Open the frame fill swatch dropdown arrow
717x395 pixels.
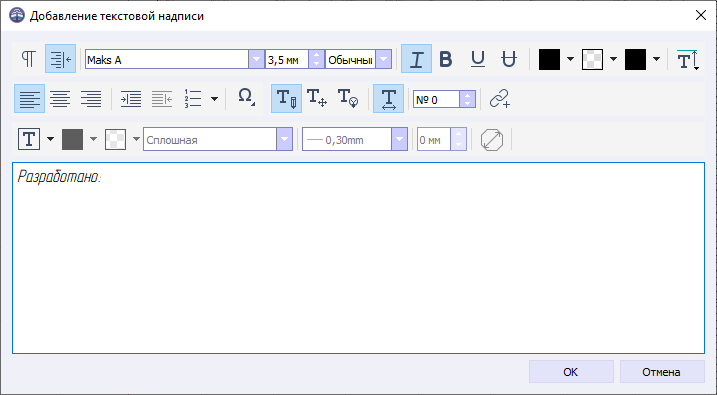136,139
